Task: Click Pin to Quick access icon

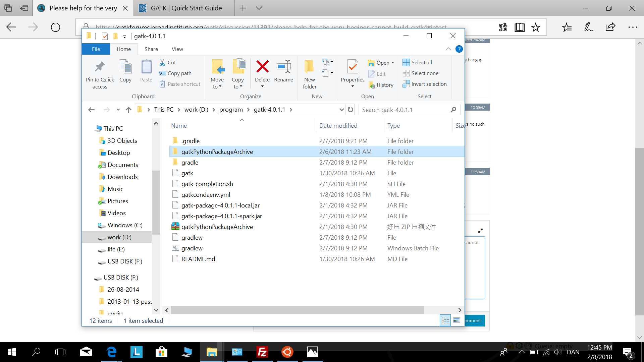Action: (100, 66)
